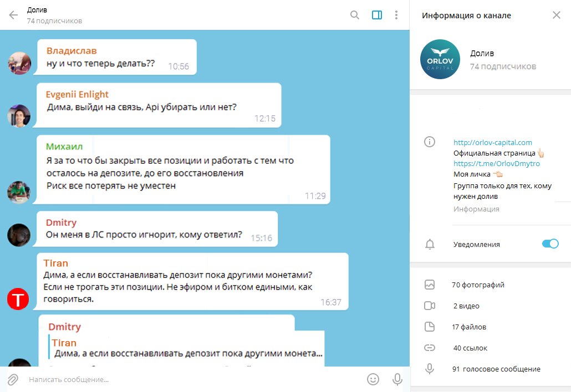
Task: Open the three-dot more options menu
Action: click(x=396, y=15)
